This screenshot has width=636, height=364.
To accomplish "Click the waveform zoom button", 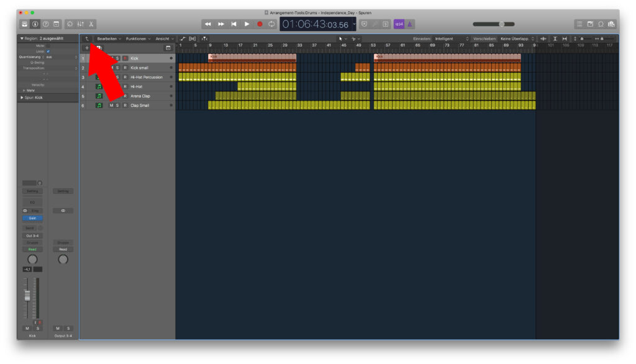I will coord(543,39).
